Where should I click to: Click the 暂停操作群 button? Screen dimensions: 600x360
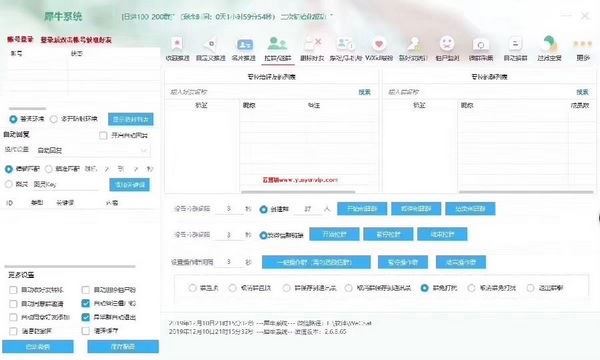pos(403,262)
